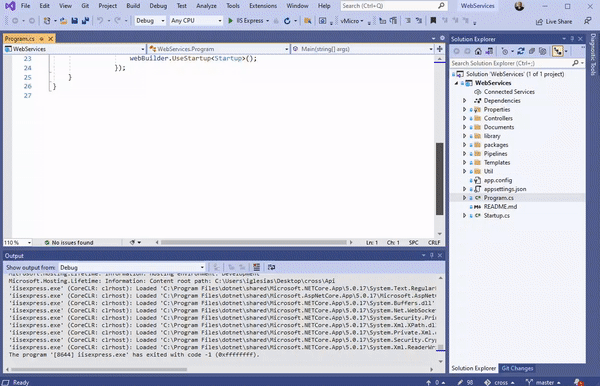This screenshot has width=600, height=386.
Task: Click the feedback icon beside Live Share
Action: 588,21
